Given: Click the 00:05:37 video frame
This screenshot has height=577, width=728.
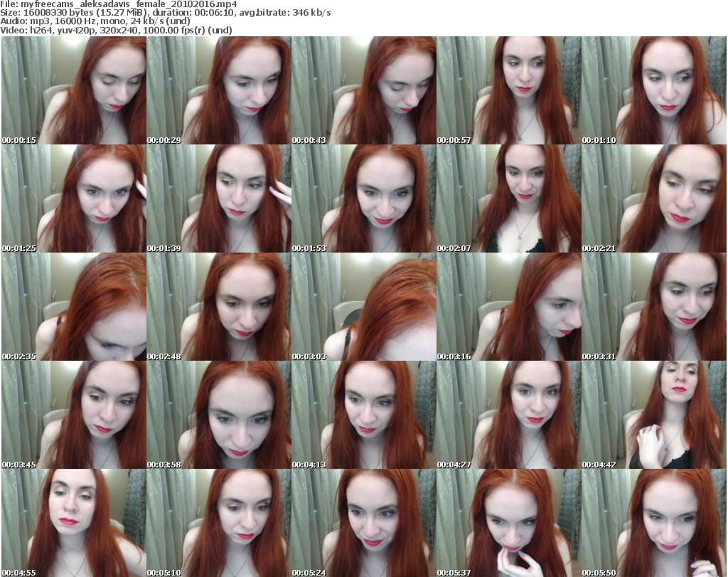Looking at the screenshot, I should (509, 523).
